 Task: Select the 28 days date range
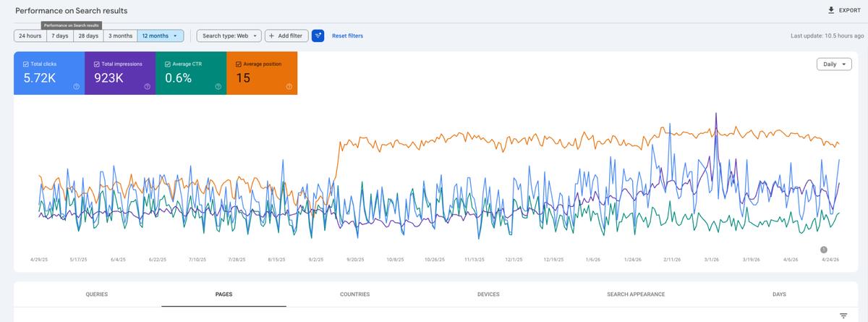tap(88, 35)
